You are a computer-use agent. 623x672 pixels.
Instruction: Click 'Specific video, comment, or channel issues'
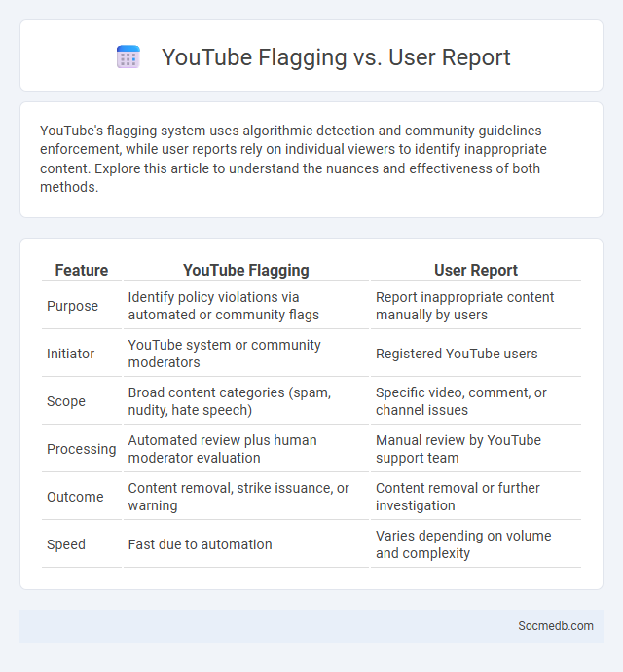click(461, 401)
